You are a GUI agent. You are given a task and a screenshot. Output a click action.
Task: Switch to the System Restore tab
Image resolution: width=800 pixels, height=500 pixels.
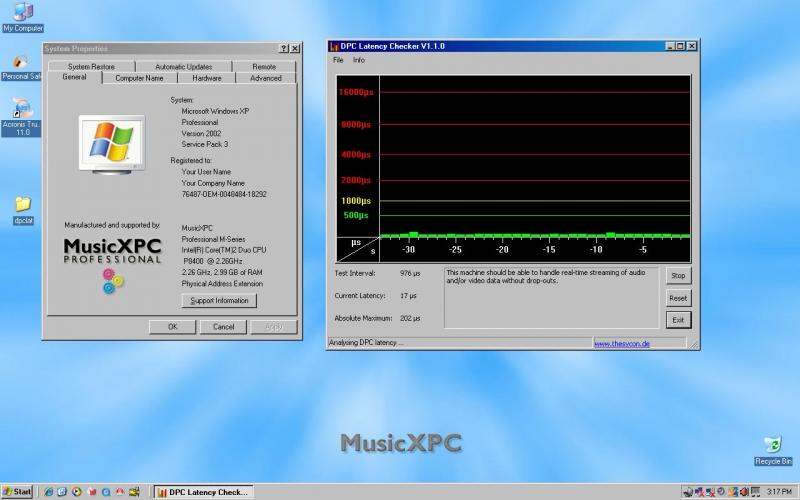[91, 66]
